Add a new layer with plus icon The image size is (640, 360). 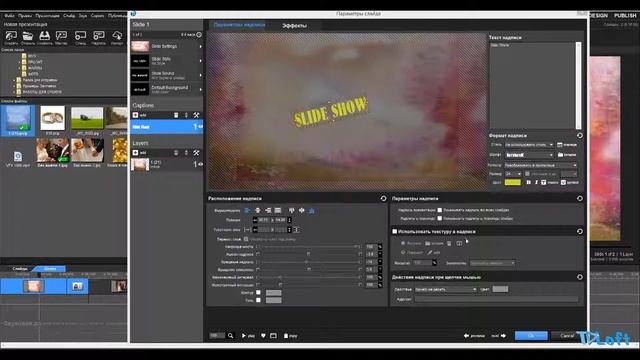pos(136,153)
